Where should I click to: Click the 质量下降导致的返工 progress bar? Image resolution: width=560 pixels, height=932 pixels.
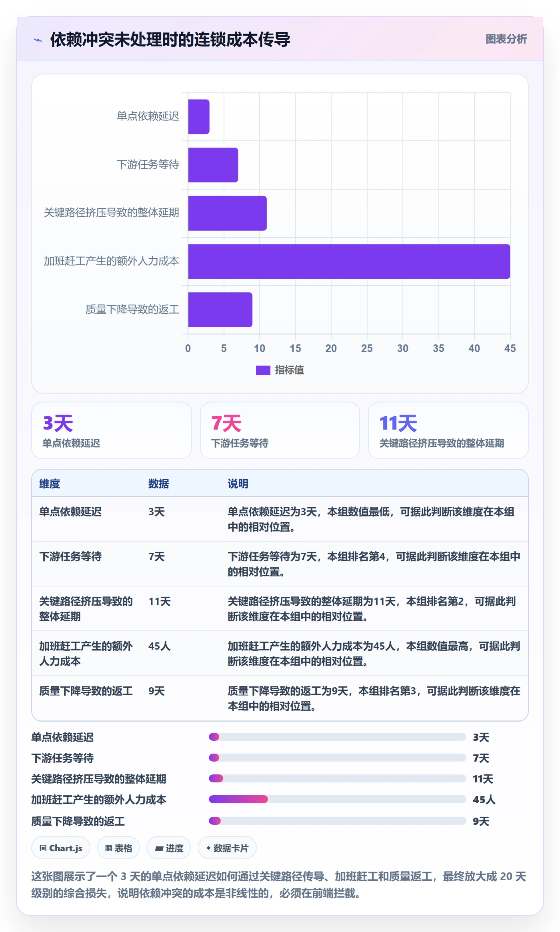coord(337,821)
